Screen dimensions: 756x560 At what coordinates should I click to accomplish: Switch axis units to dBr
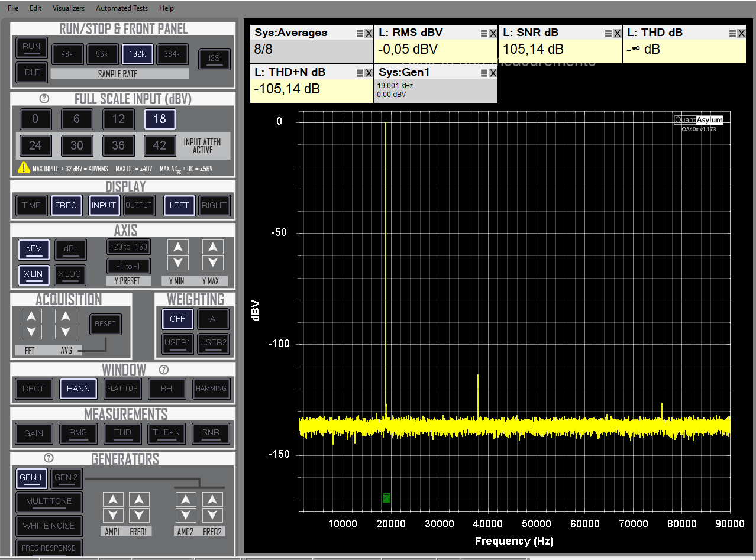tap(70, 249)
